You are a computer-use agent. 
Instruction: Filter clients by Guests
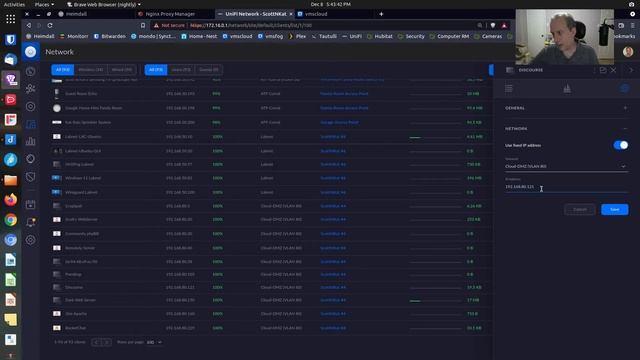point(209,70)
